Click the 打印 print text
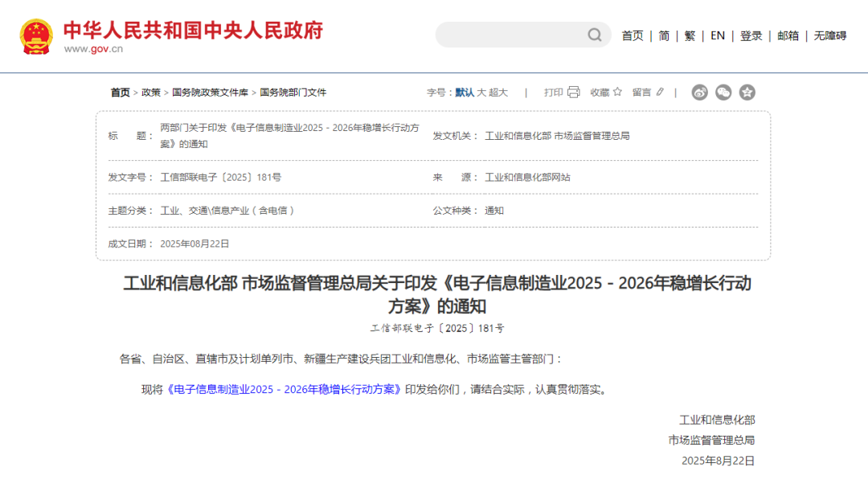This screenshot has height=484, width=868. (x=553, y=92)
